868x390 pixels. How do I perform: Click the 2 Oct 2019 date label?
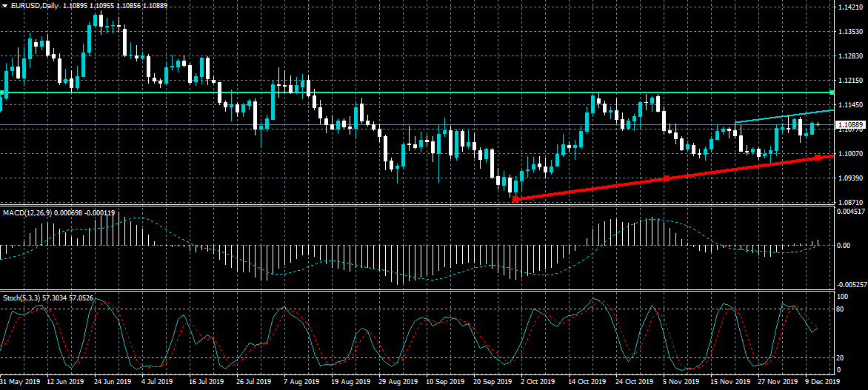[x=538, y=382]
